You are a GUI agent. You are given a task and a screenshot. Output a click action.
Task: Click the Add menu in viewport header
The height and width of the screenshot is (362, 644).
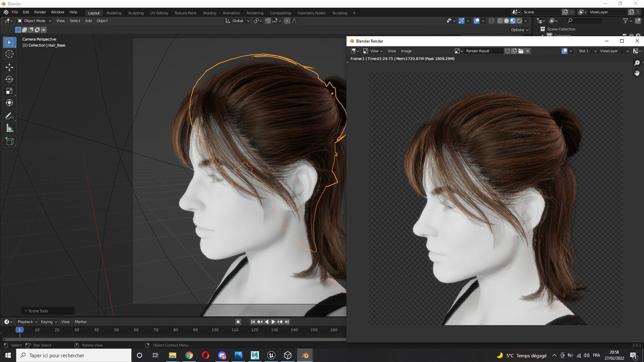[x=88, y=21]
